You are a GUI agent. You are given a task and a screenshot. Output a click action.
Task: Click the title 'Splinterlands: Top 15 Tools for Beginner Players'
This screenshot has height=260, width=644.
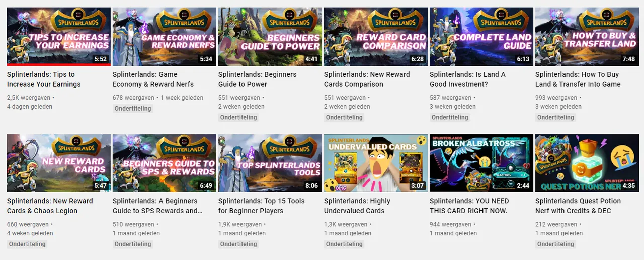262,206
